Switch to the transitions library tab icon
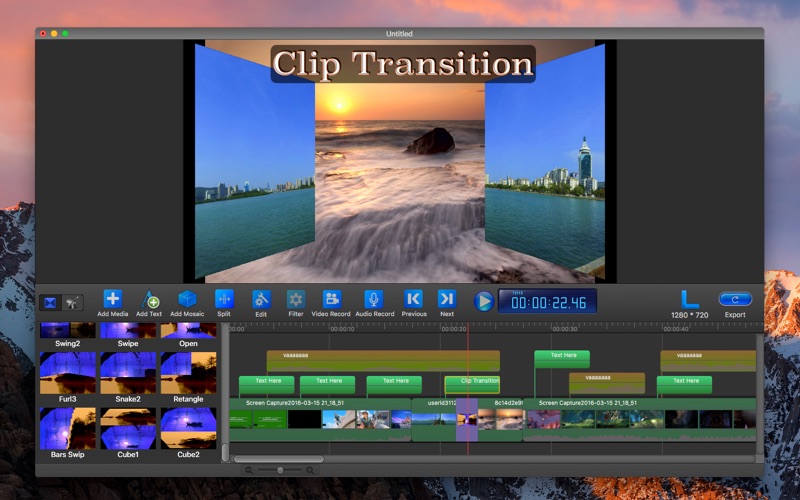 (50, 303)
